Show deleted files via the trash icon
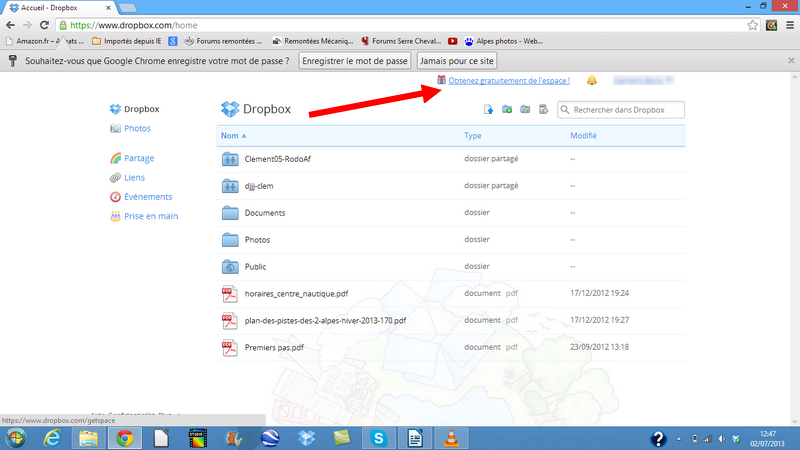This screenshot has width=800, height=450. [543, 109]
